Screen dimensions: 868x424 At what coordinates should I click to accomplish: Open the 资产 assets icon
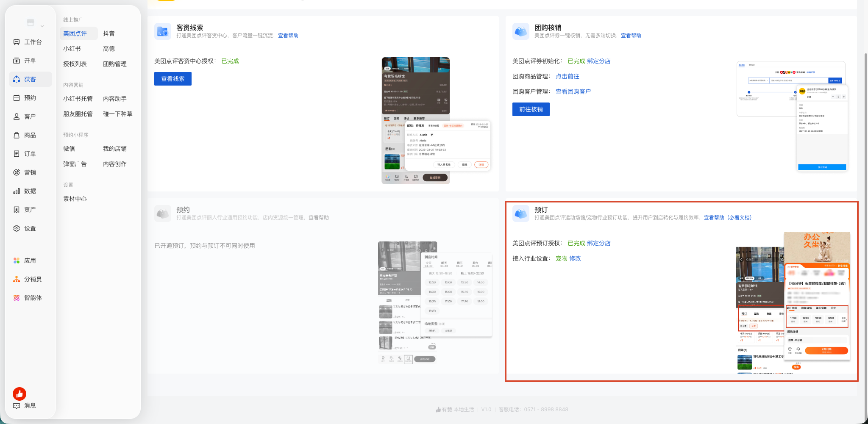(17, 210)
